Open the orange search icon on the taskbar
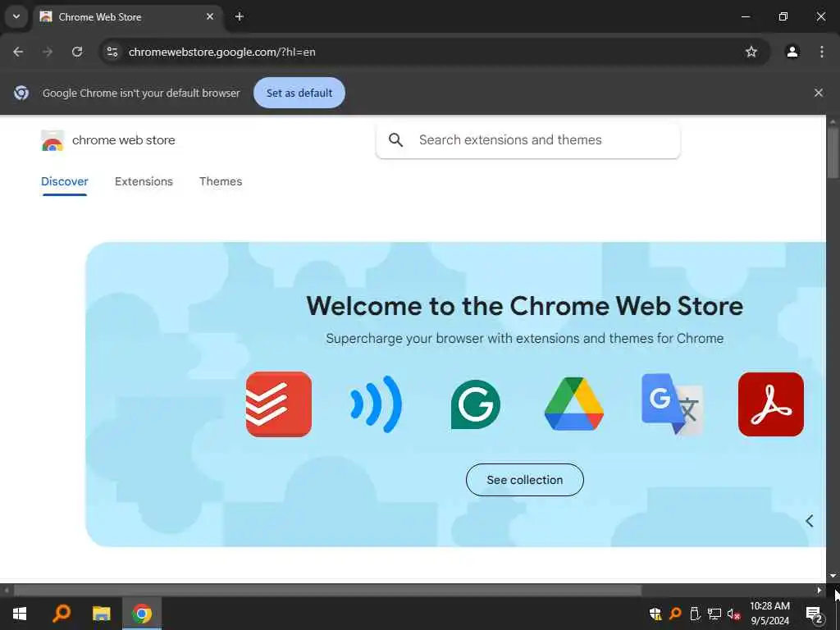This screenshot has height=630, width=840. [62, 614]
